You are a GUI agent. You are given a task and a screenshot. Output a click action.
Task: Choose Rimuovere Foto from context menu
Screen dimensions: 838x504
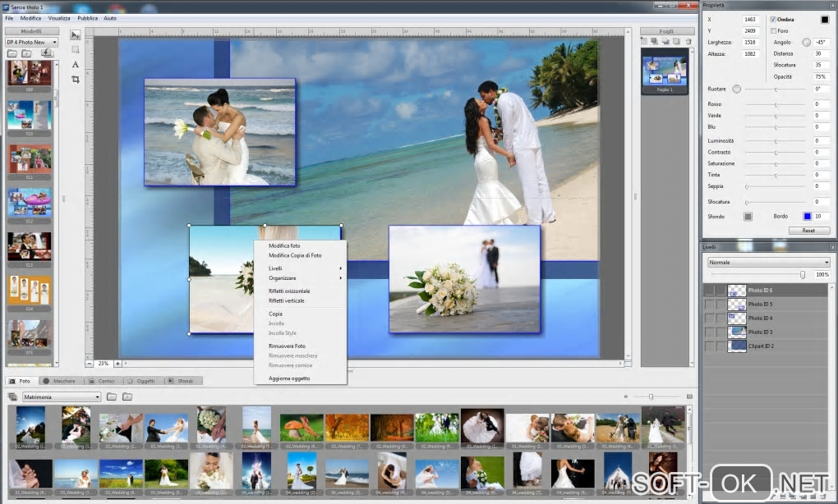tap(287, 346)
